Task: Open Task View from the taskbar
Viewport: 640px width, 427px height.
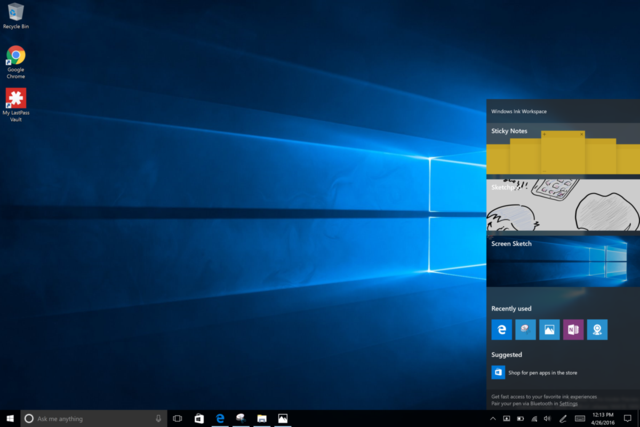Action: [177, 418]
